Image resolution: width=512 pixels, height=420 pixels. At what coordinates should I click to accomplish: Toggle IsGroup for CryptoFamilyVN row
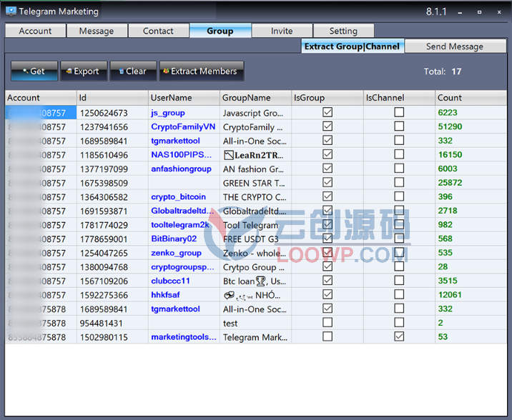coord(328,126)
